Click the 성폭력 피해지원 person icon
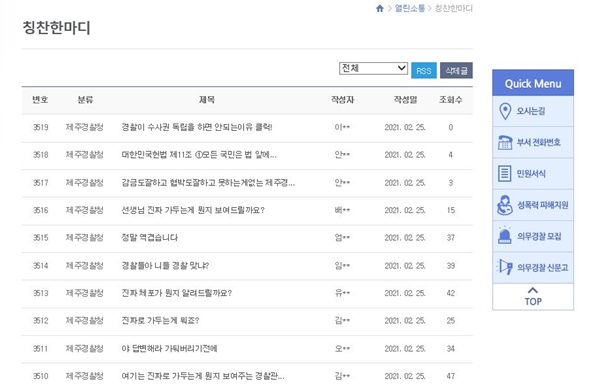600x384 pixels. [505, 205]
